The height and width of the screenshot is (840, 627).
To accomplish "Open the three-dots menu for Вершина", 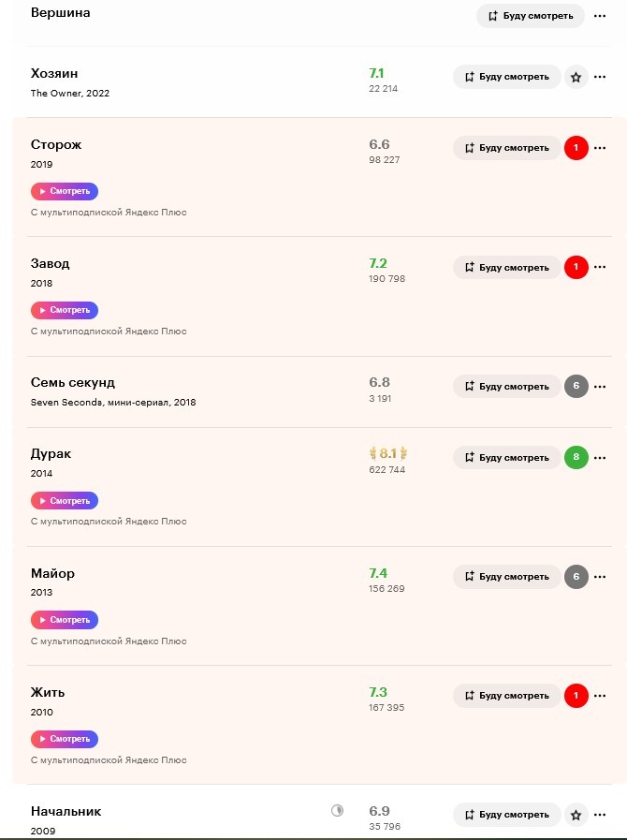I will [x=600, y=16].
